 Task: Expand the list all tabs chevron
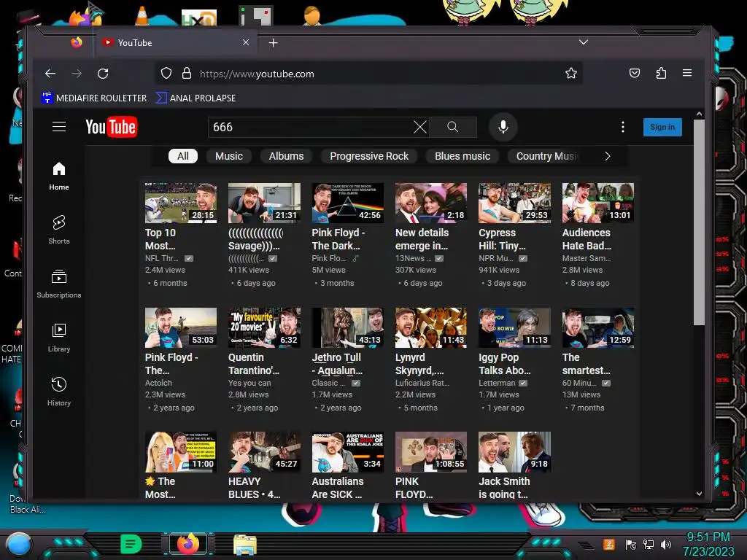tap(583, 42)
